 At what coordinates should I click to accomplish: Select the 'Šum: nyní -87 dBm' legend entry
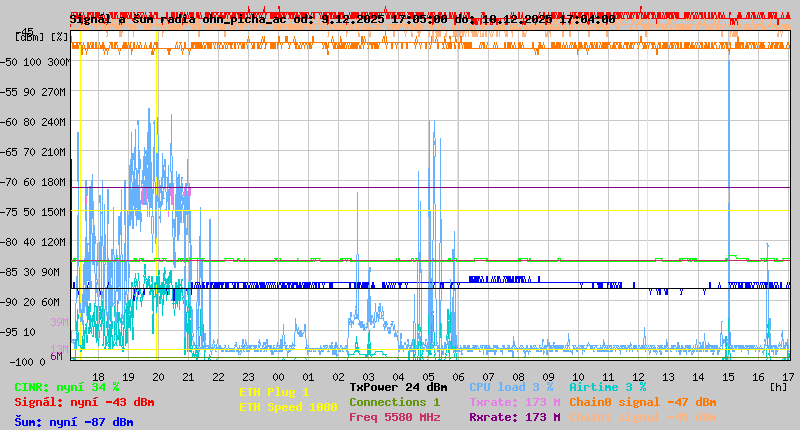pos(74,422)
